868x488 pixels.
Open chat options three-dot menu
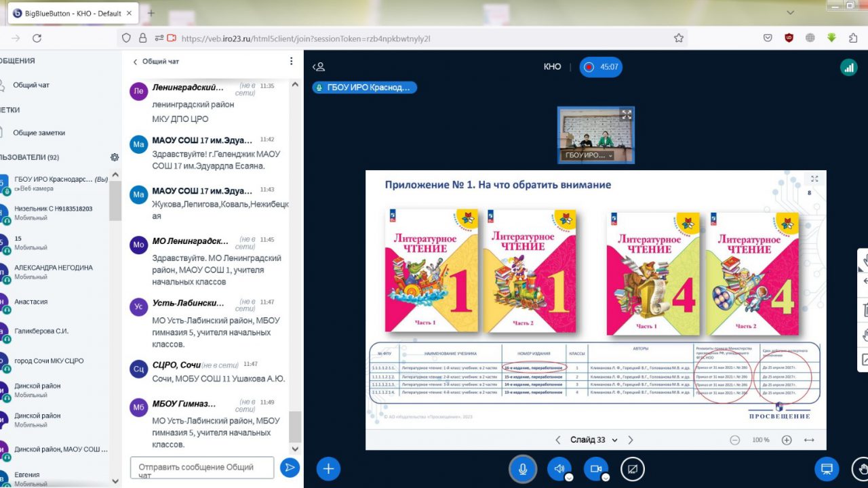[x=292, y=61]
